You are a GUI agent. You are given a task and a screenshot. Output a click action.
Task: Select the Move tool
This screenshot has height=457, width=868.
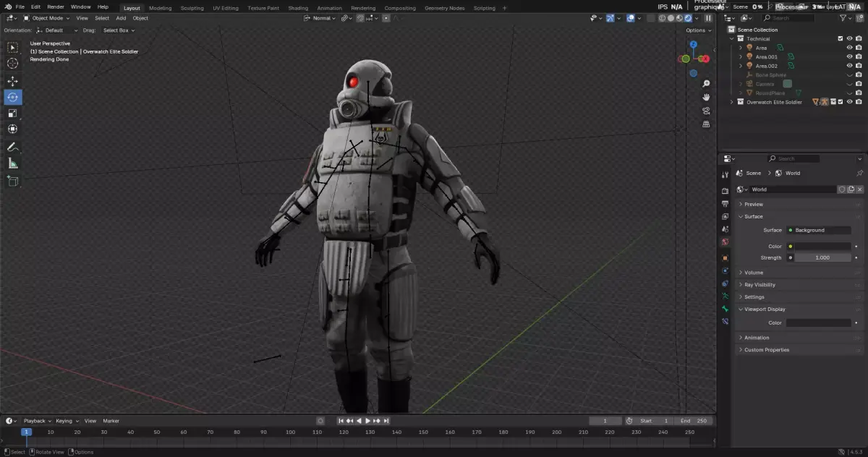pyautogui.click(x=13, y=81)
